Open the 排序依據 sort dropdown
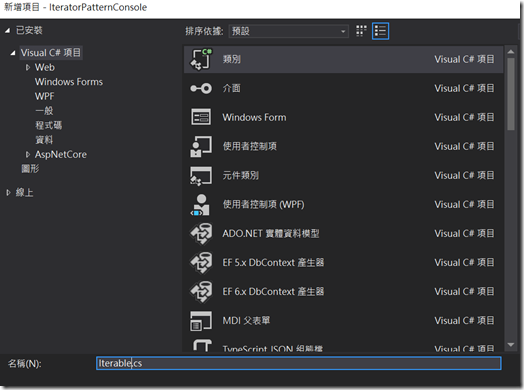Image resolution: width=524 pixels, height=390 pixels. click(x=289, y=31)
